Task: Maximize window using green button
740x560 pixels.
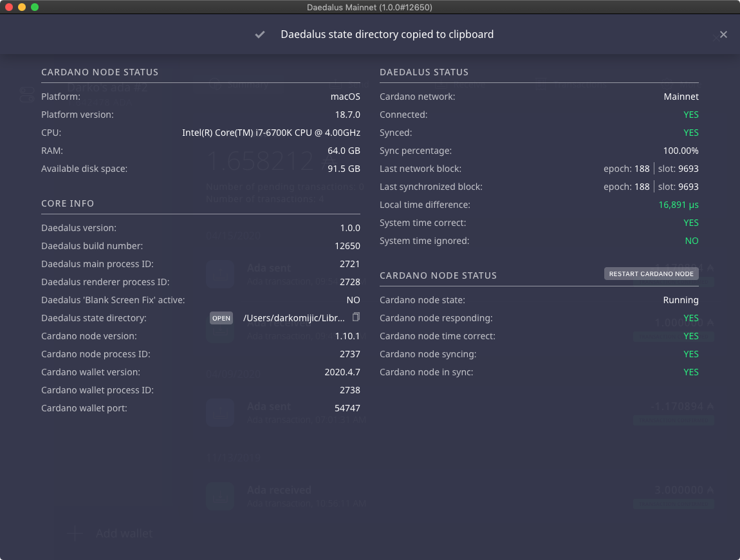Action: [x=35, y=7]
